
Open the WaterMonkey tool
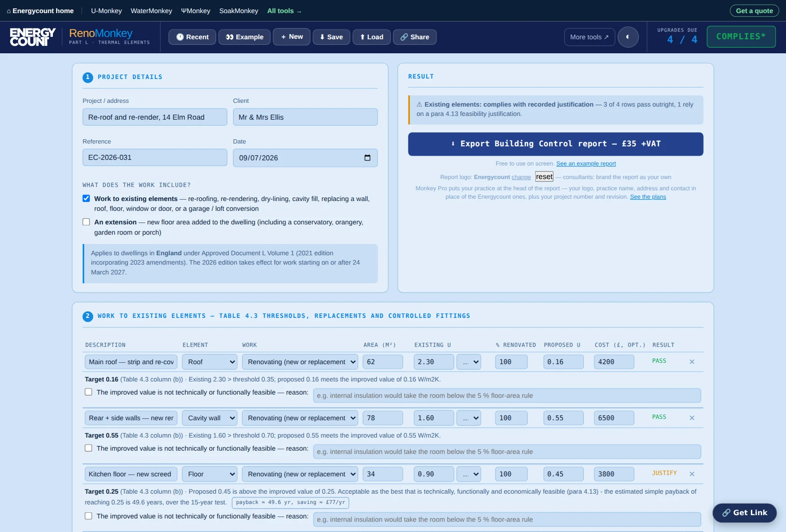(x=151, y=11)
